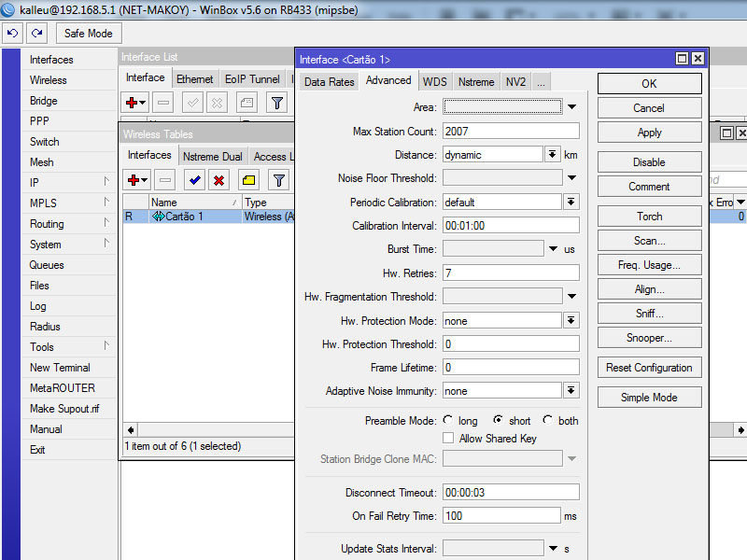
Task: Select long Preamble Mode
Action: [x=448, y=420]
